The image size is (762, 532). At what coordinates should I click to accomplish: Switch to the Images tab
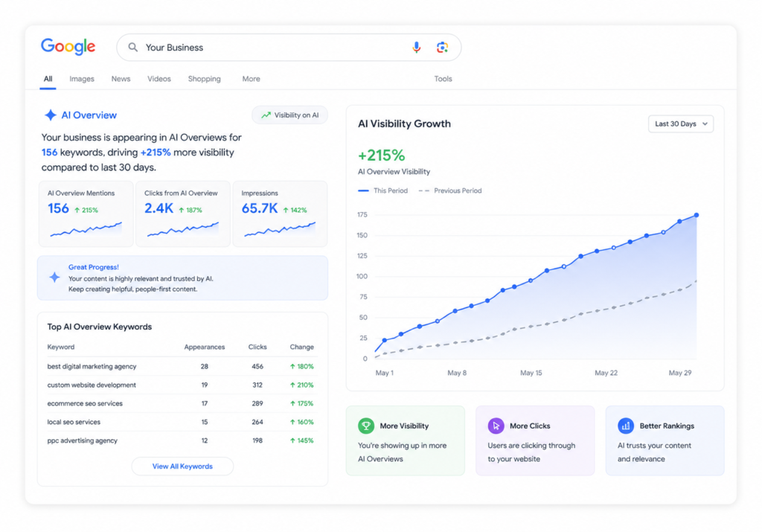coord(82,79)
